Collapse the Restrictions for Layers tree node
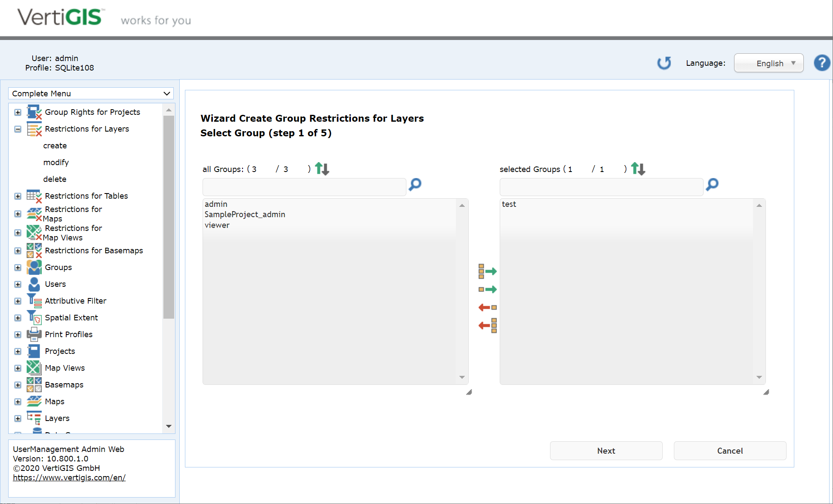 (x=17, y=129)
